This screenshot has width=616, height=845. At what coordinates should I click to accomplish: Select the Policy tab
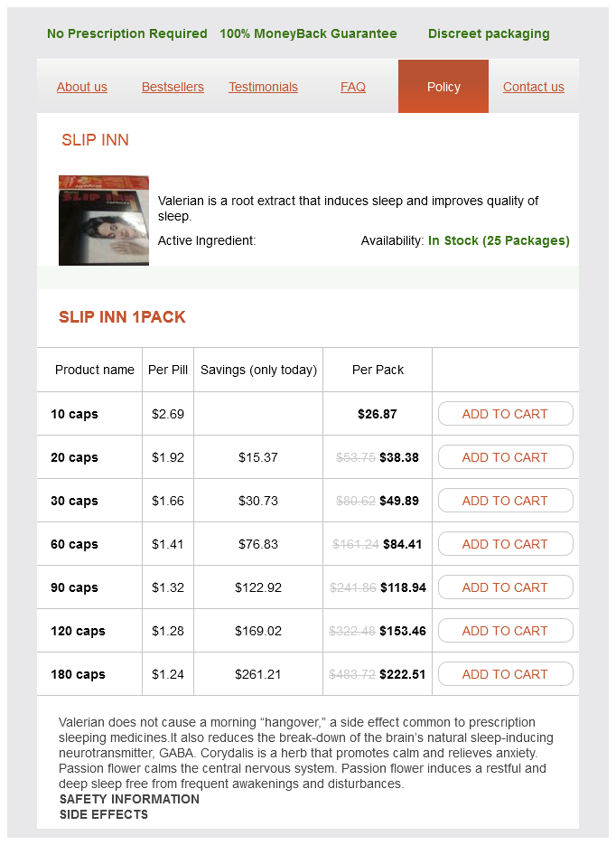click(443, 87)
